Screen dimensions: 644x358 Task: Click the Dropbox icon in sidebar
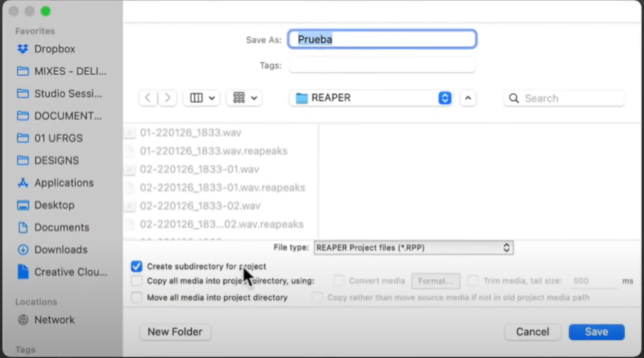pyautogui.click(x=23, y=49)
